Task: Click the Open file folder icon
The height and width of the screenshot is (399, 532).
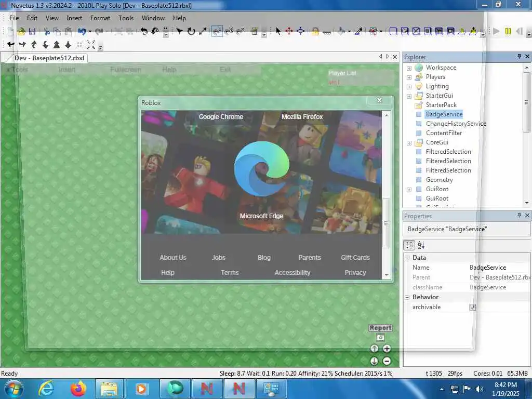Action: (x=21, y=32)
